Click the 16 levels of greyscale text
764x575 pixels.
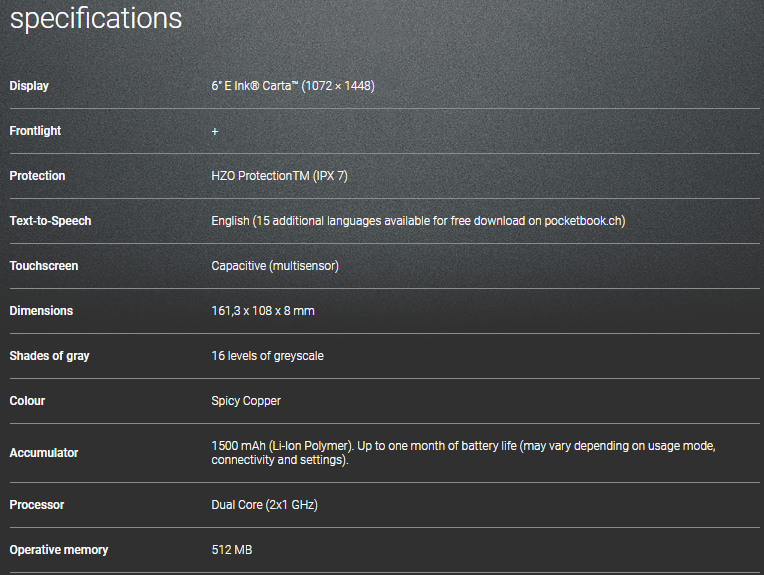click(x=267, y=356)
